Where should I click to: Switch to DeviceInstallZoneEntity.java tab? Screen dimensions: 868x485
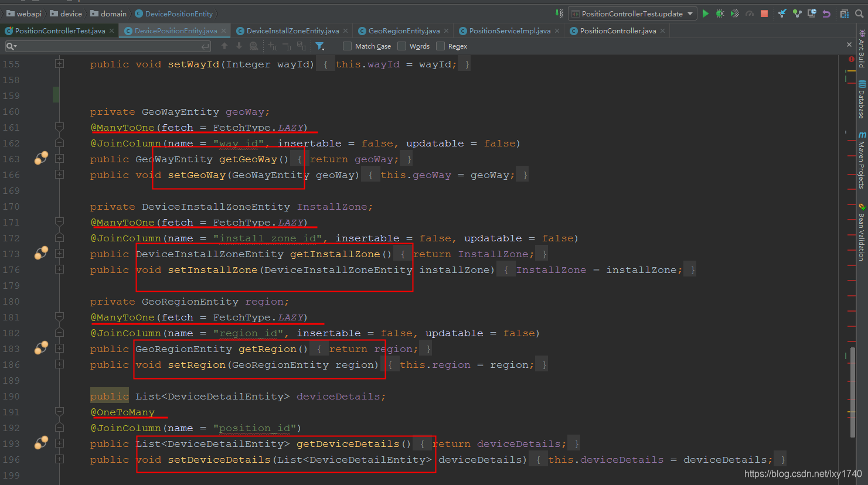(292, 30)
